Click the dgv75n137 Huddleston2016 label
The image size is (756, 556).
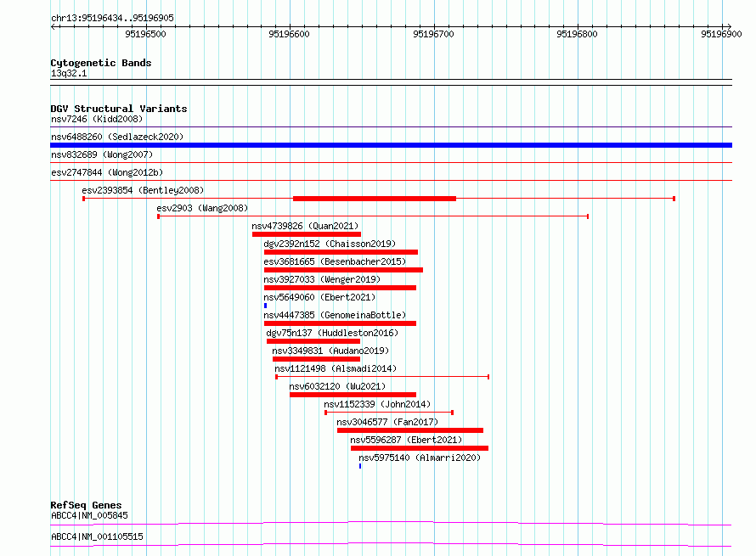coord(332,333)
